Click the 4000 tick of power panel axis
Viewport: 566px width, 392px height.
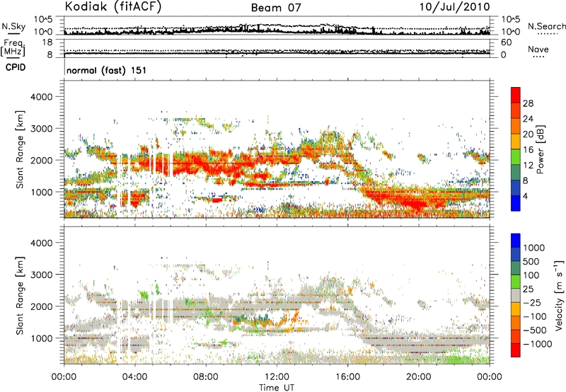[x=41, y=97]
